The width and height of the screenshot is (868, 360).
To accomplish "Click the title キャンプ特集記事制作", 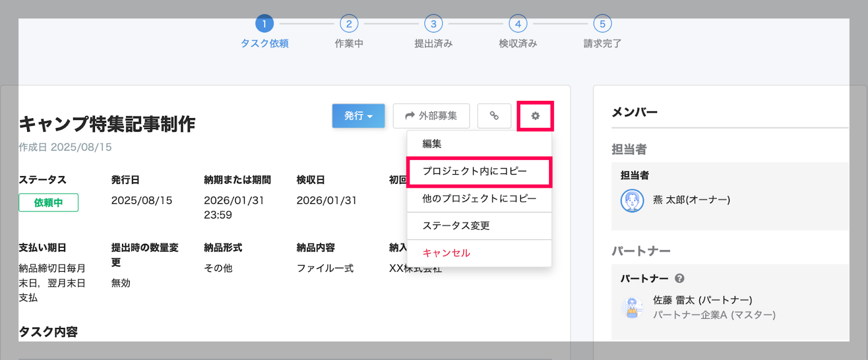I will (x=107, y=124).
